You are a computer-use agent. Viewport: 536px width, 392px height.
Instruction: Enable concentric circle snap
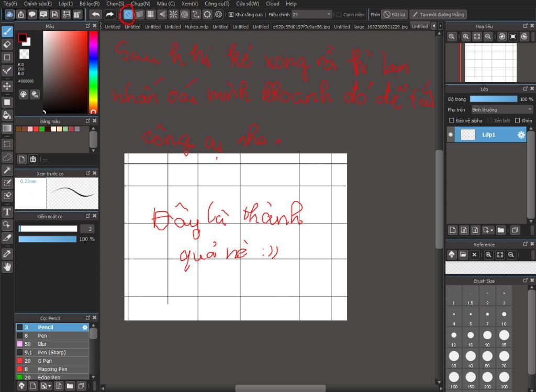pyautogui.click(x=185, y=14)
